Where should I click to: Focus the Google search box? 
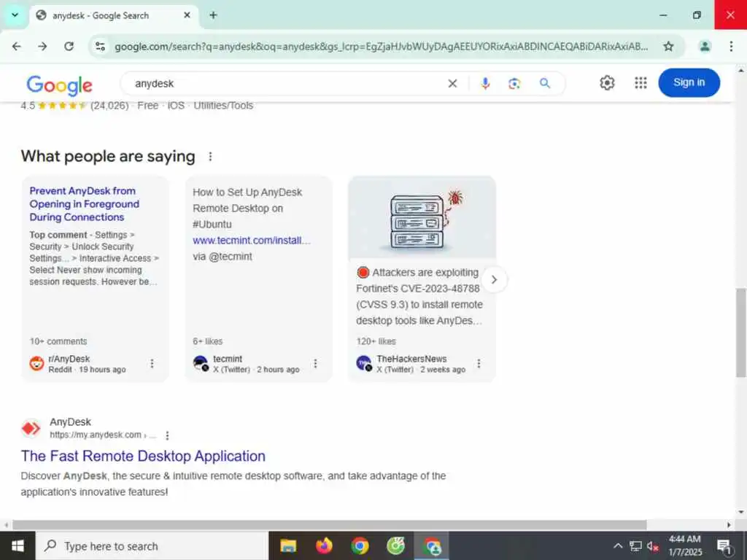point(286,83)
